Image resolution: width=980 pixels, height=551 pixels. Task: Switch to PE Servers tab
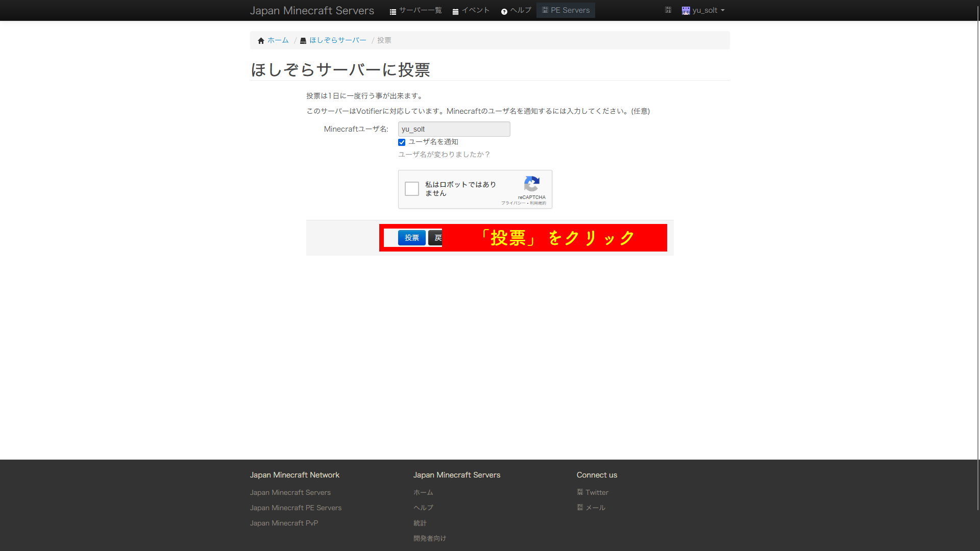[x=566, y=10]
